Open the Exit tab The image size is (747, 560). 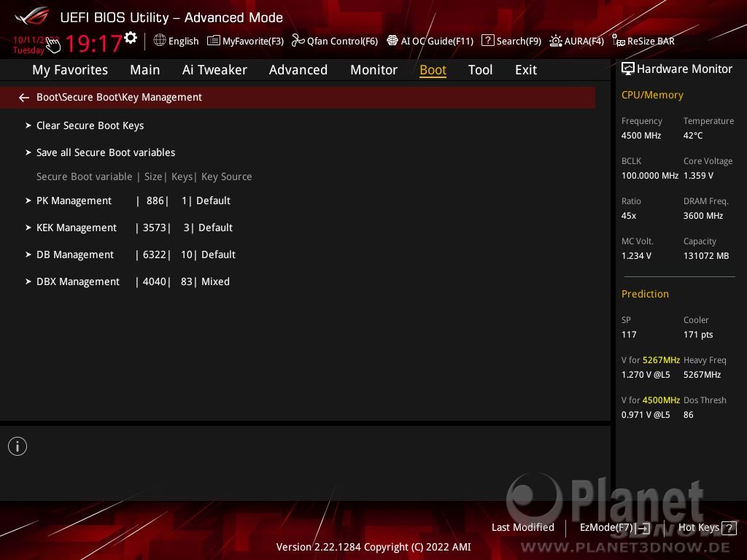tap(526, 70)
